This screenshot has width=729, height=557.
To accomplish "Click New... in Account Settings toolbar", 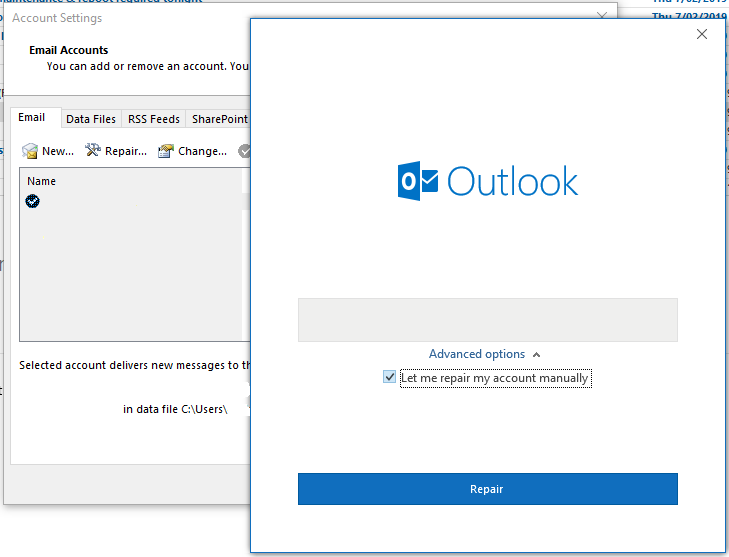I will (48, 151).
